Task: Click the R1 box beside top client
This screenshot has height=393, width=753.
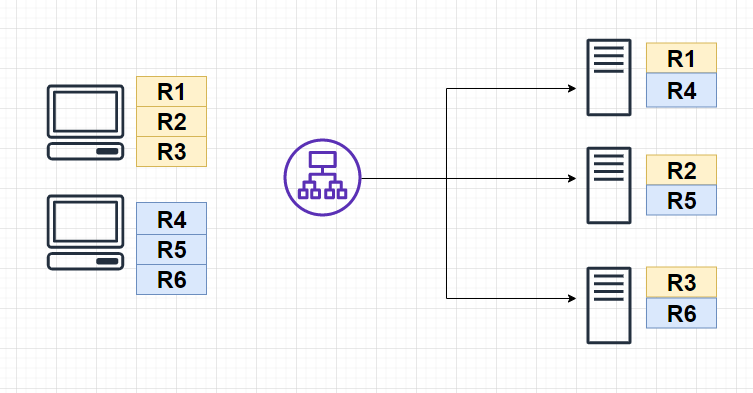Action: (x=171, y=91)
